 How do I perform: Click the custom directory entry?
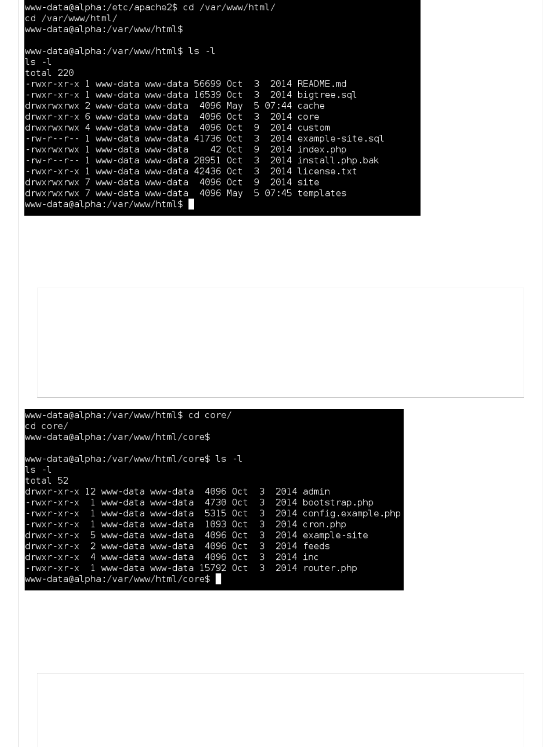[x=313, y=128]
